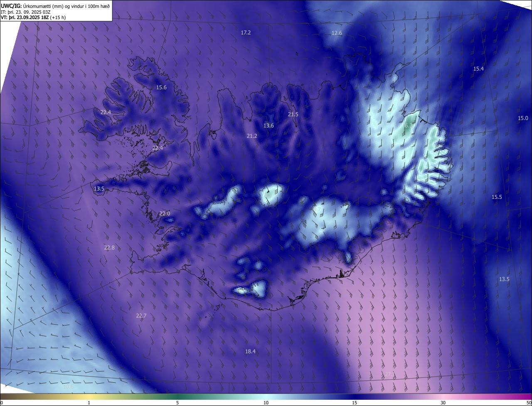Click the 21.2 value label

pos(252,136)
